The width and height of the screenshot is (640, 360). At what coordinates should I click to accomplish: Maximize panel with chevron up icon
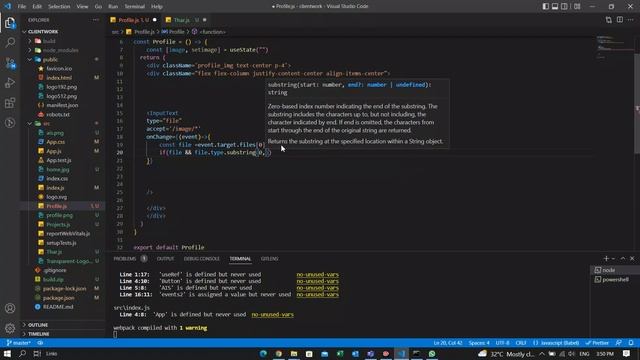pos(623,258)
